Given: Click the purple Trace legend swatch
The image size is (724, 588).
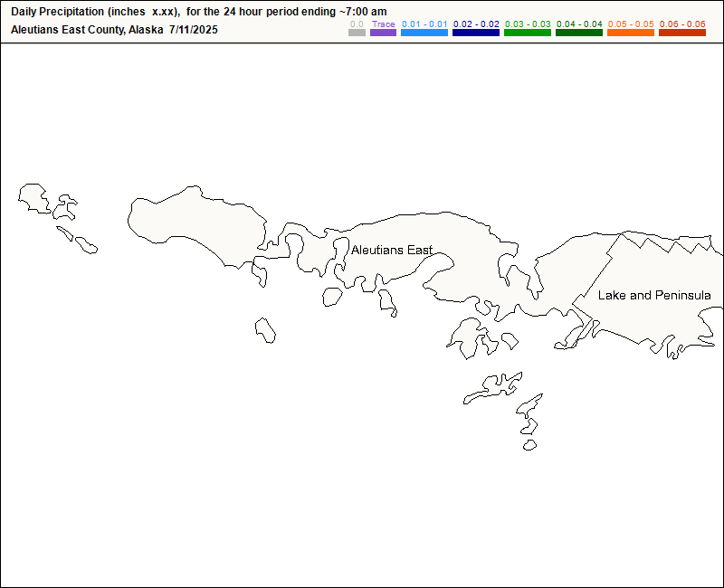Looking at the screenshot, I should click(x=383, y=33).
